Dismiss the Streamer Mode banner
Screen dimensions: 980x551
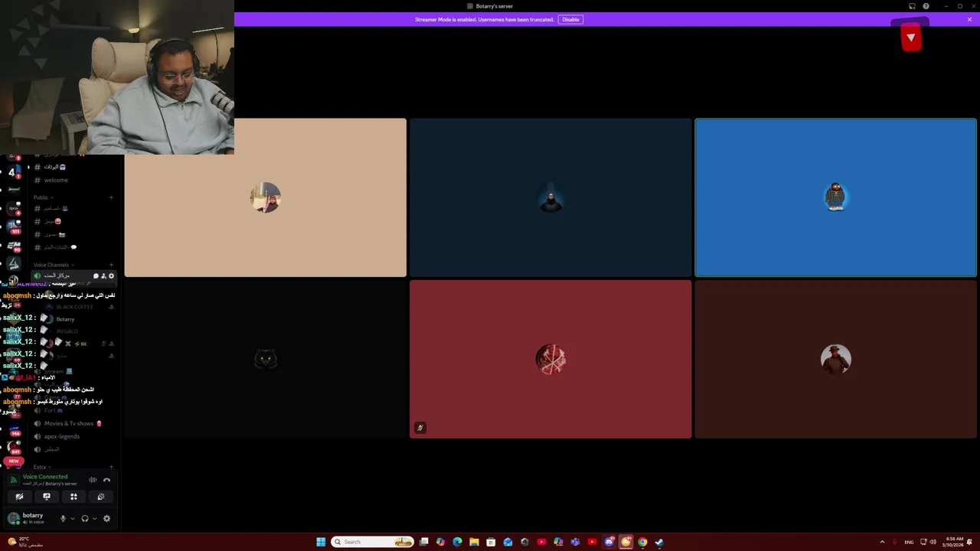click(x=969, y=19)
